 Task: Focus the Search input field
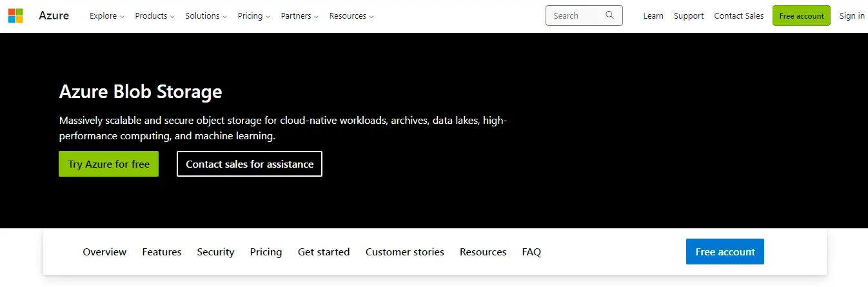pyautogui.click(x=584, y=15)
